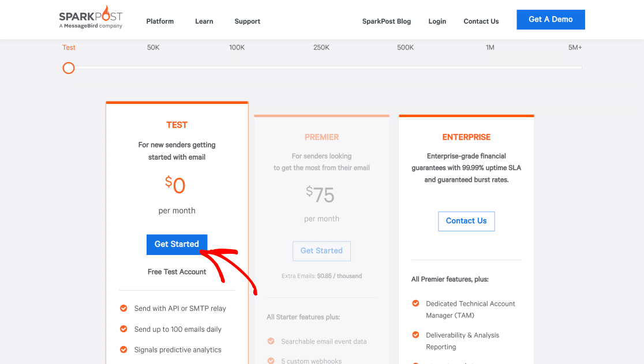Click the checkmark beside Signals predictive analytics
Screen dimensions: 644x364
[x=123, y=350]
